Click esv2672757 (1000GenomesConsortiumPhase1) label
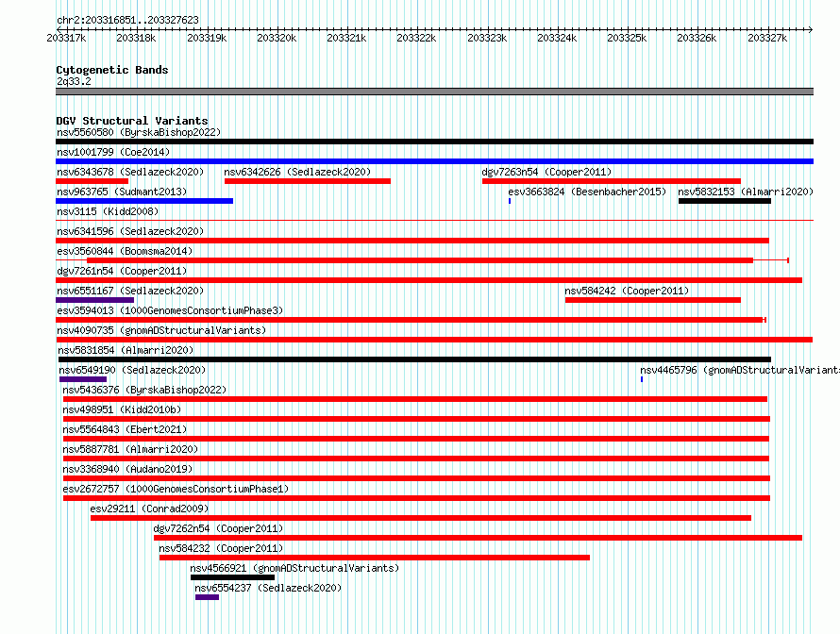Viewport: 840px width, 634px height. click(176, 489)
